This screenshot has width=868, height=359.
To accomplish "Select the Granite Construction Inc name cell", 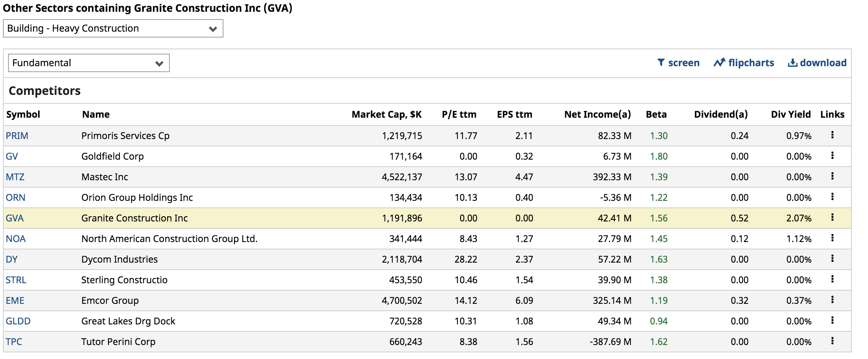I will click(134, 218).
